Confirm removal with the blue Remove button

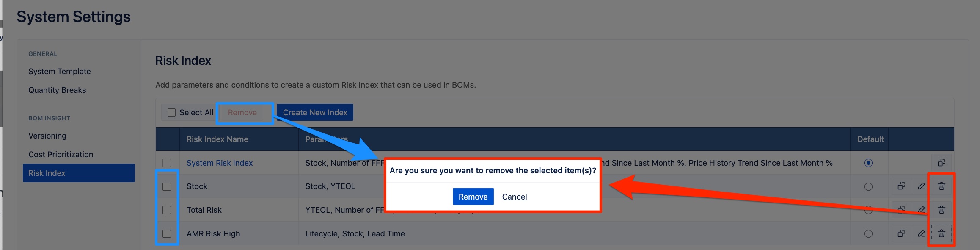[473, 197]
